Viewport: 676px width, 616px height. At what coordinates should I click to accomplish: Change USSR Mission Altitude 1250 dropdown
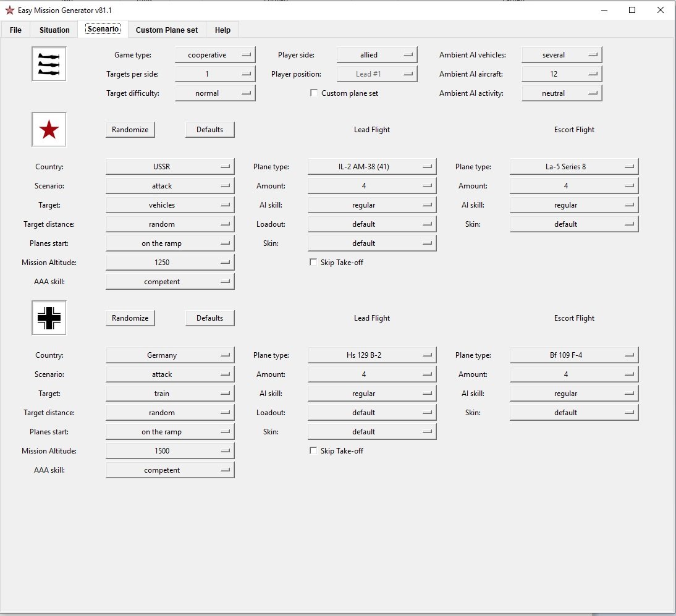click(170, 263)
